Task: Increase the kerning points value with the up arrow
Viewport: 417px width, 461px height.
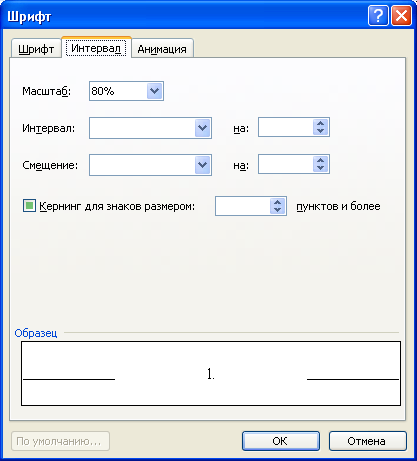Action: click(x=277, y=202)
